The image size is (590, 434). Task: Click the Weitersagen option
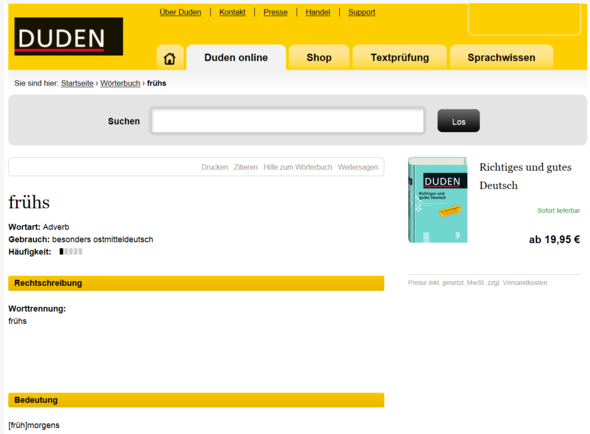click(x=357, y=167)
